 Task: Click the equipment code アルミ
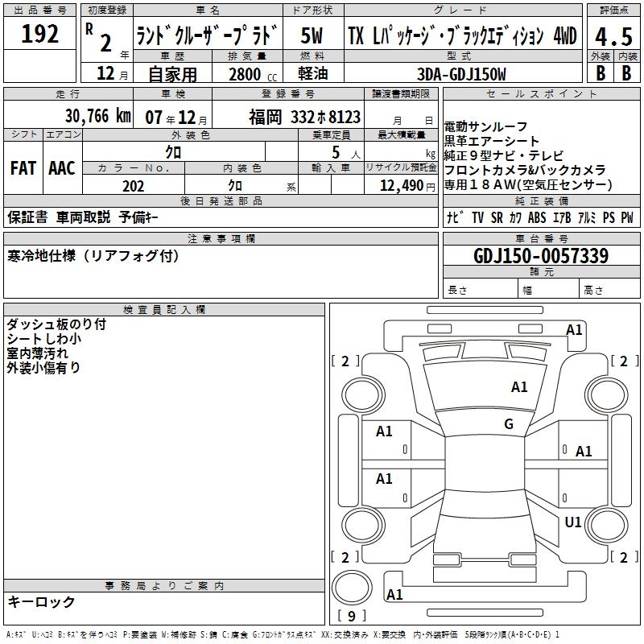coord(587,217)
